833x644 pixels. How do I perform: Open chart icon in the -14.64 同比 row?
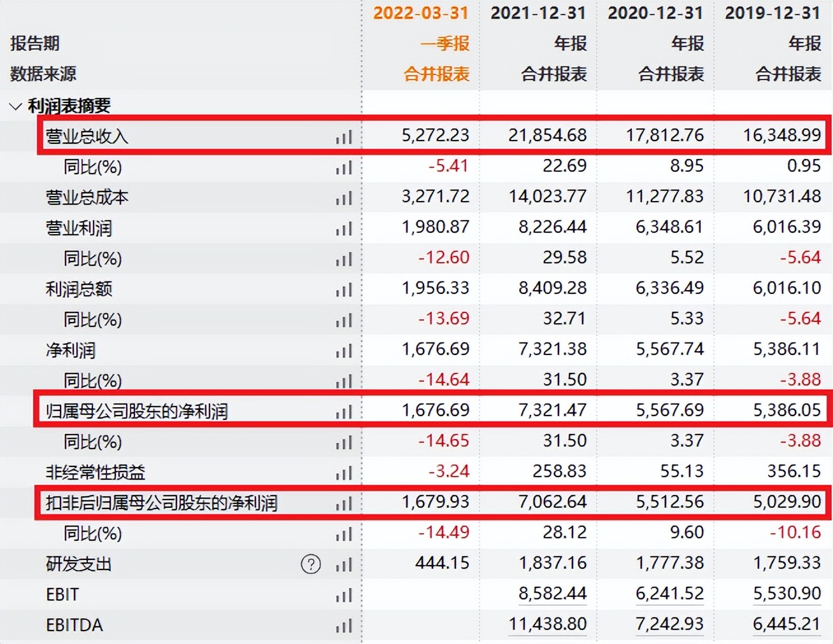(x=344, y=381)
